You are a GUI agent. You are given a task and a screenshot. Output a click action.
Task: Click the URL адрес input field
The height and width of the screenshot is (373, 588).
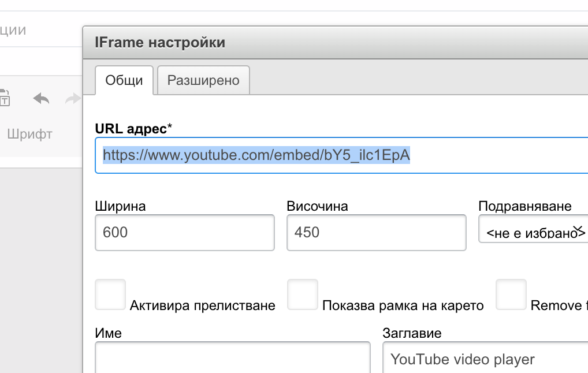click(x=341, y=155)
